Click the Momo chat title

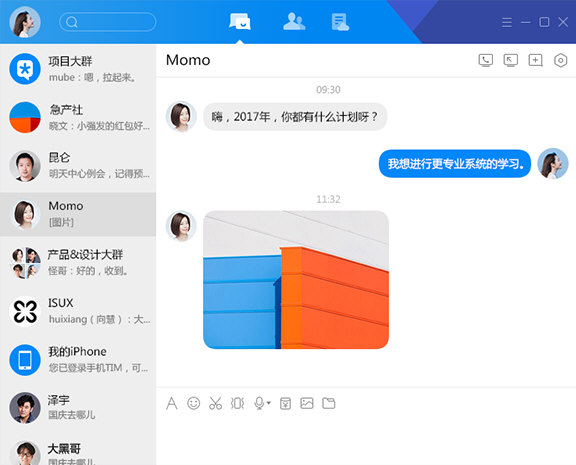188,60
